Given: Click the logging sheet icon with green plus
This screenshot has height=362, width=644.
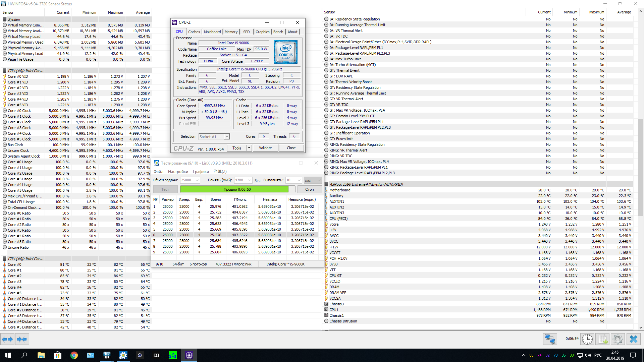Looking at the screenshot, I should click(x=602, y=339).
